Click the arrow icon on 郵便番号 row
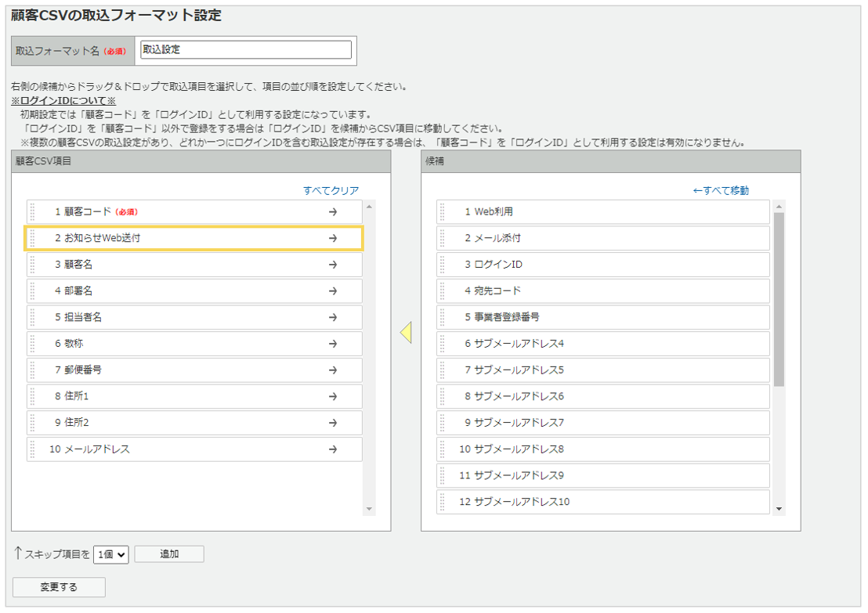Viewport: 868px width, 613px height. 332,370
